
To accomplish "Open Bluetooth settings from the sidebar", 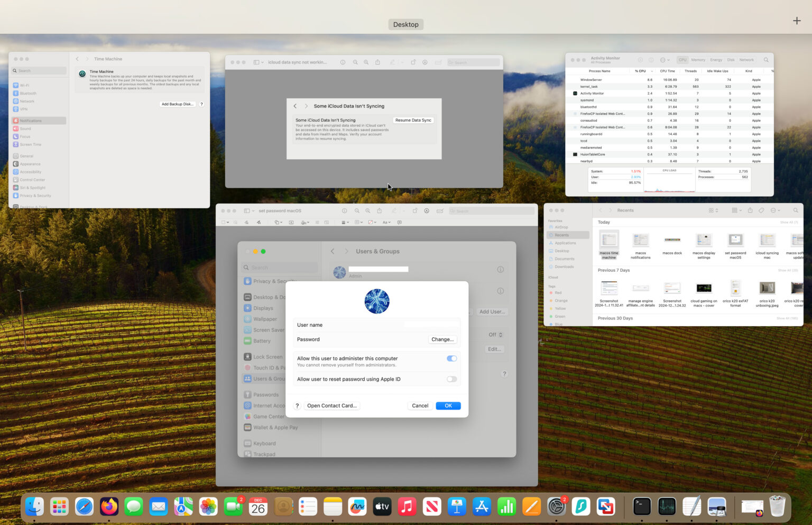I will 26,93.
